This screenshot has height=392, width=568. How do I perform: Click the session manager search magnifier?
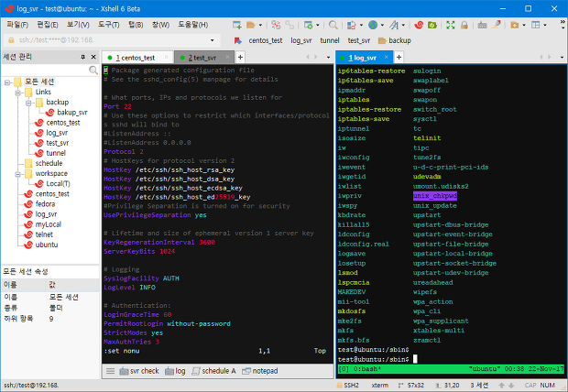[x=93, y=70]
